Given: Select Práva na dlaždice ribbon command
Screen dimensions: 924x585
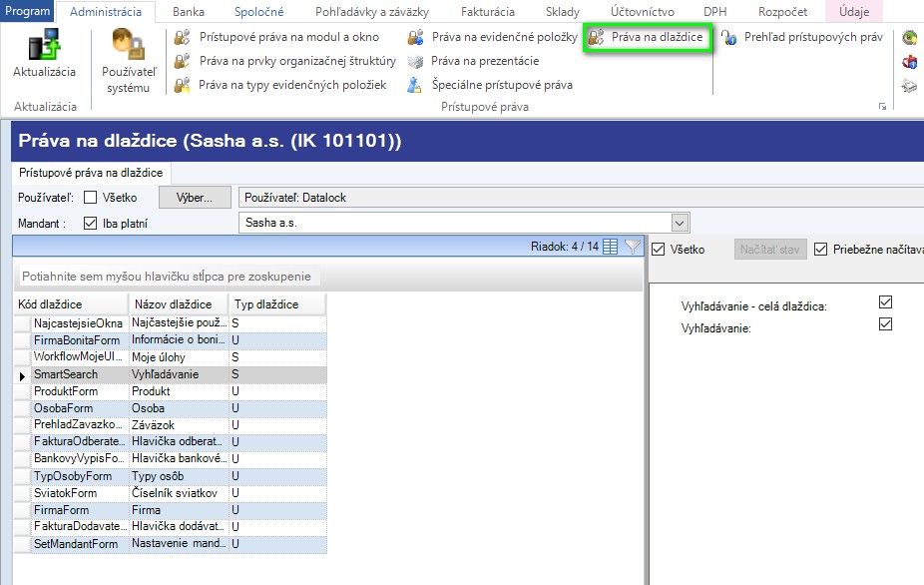Looking at the screenshot, I should click(646, 37).
